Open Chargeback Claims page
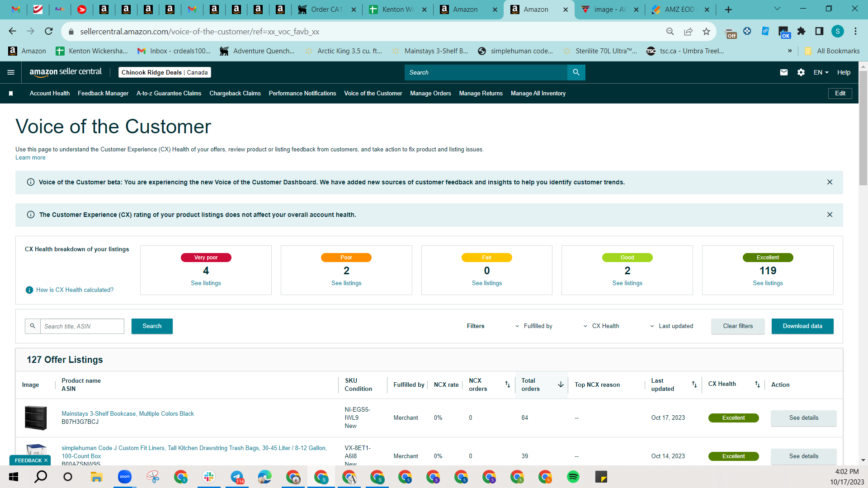868x488 pixels. coord(235,94)
